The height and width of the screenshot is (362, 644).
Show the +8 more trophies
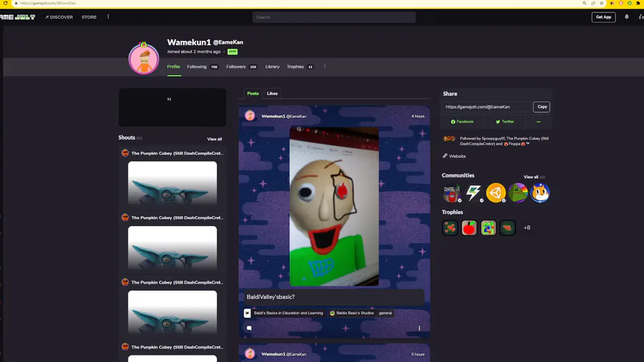pos(527,228)
